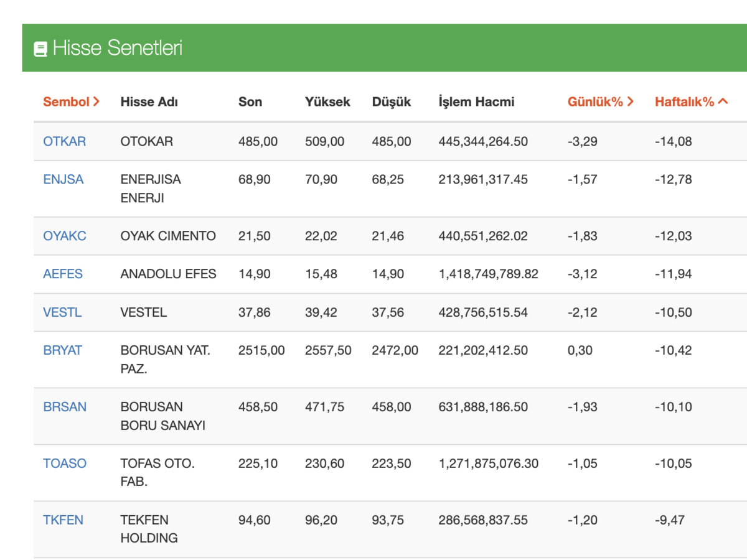
Task: Click the Düşük column header
Action: tap(392, 102)
